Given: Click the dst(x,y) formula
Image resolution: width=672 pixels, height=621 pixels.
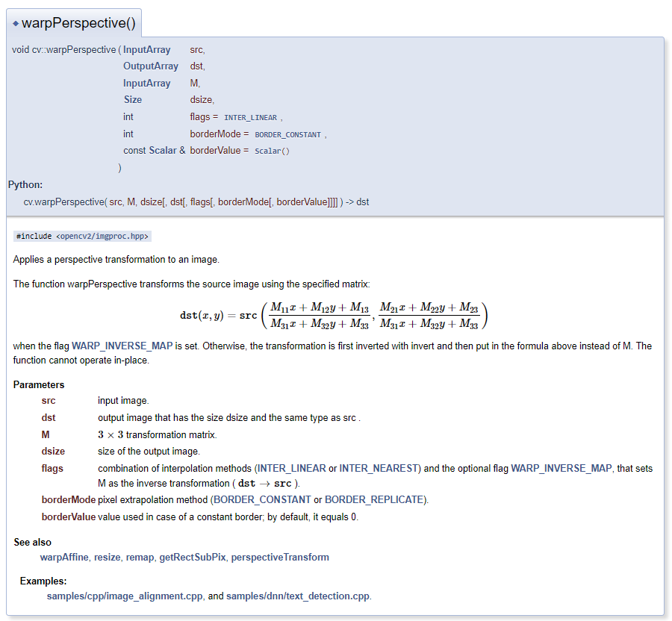Looking at the screenshot, I should pos(334,315).
